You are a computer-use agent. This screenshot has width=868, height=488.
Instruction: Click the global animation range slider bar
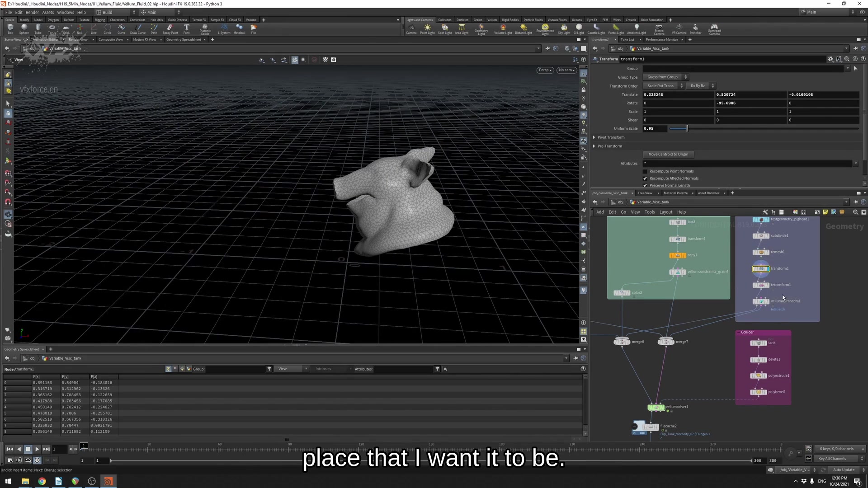tap(430, 461)
